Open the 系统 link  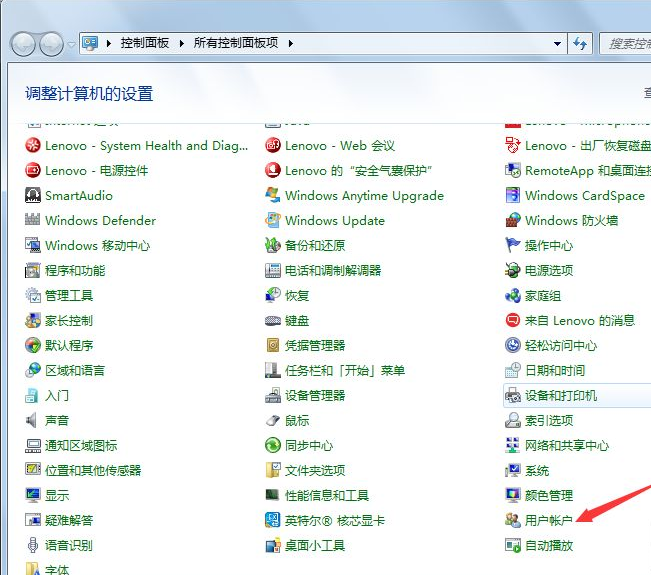[537, 470]
